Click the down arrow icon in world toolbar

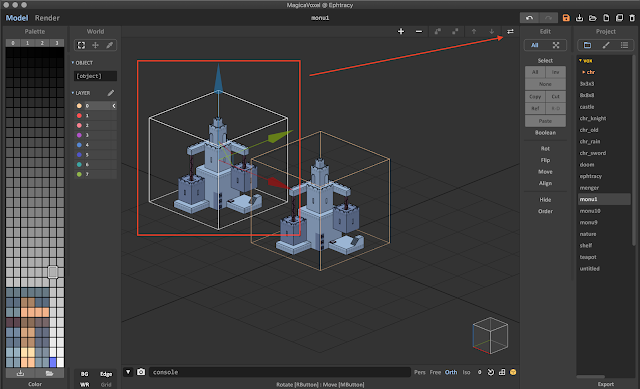[x=491, y=31]
